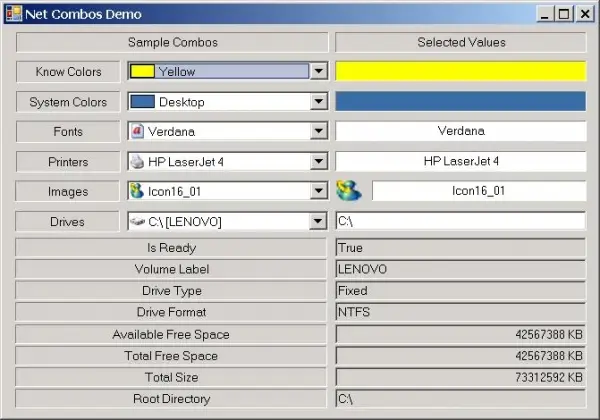Open the Know Colors dropdown arrow
The width and height of the screenshot is (600, 420).
pyautogui.click(x=319, y=71)
